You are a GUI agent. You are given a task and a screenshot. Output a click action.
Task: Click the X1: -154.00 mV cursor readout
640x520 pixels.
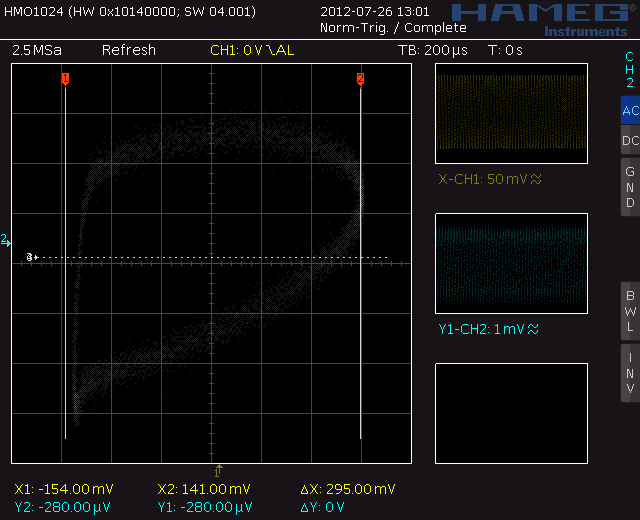click(x=65, y=489)
